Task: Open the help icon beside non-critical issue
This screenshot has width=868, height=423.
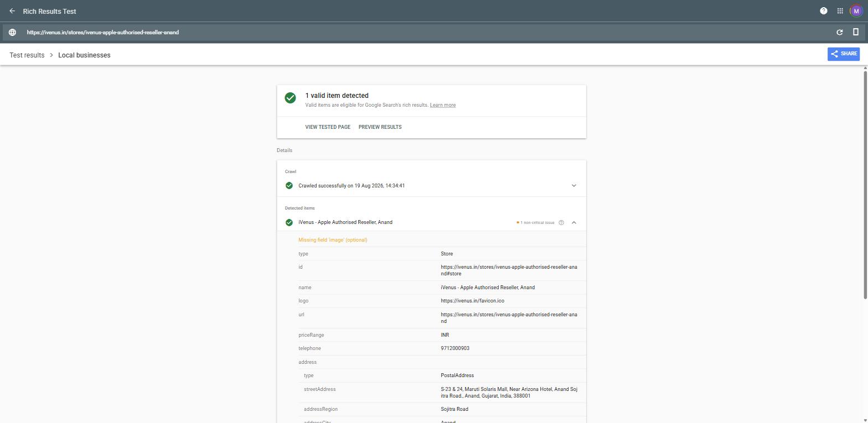Action: tap(561, 222)
